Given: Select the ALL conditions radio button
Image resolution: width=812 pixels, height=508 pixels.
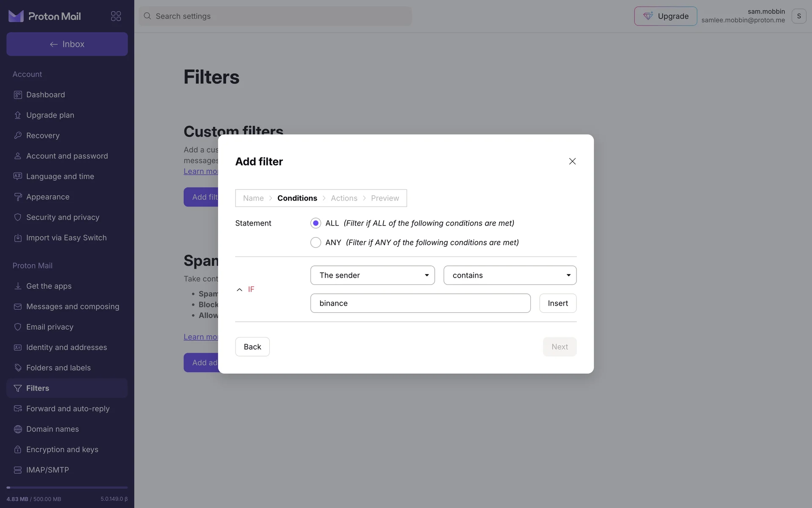Looking at the screenshot, I should click(x=315, y=223).
